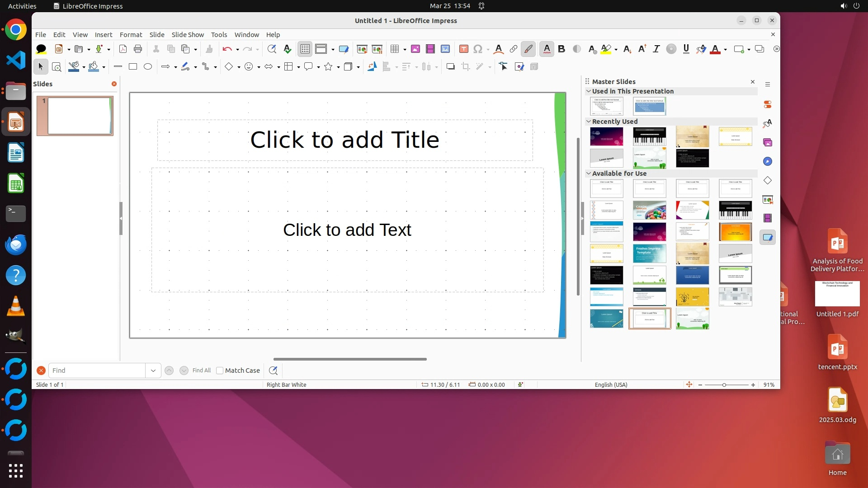The height and width of the screenshot is (488, 868).
Task: Enable the Match Case checkbox
Action: click(220, 371)
